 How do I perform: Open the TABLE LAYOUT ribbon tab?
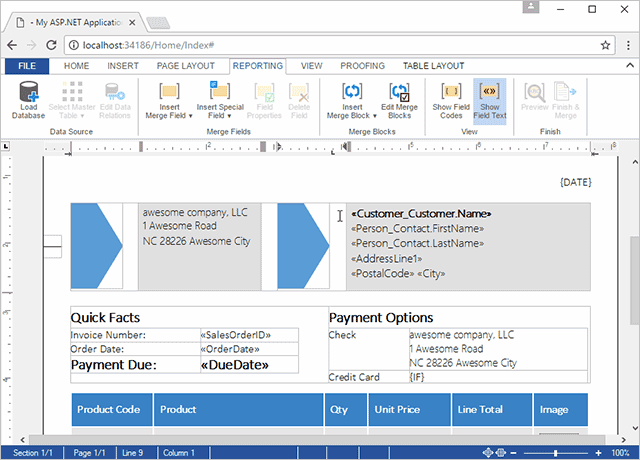(433, 66)
